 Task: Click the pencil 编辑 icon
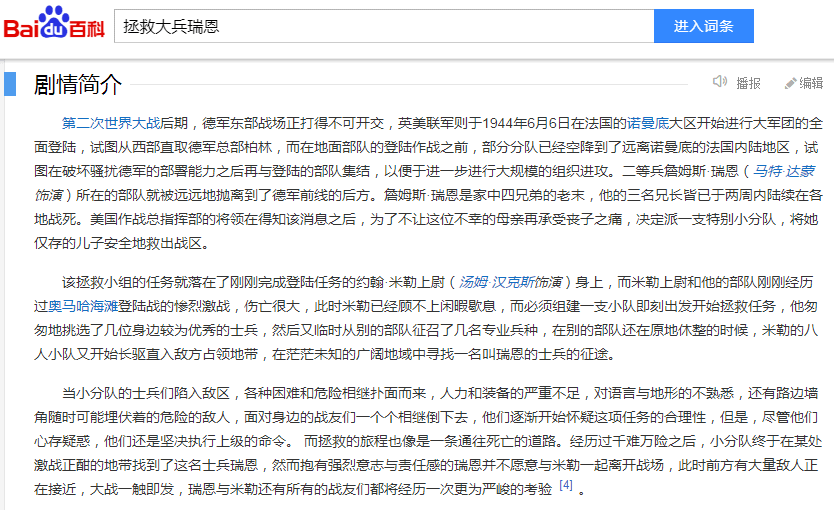(790, 83)
